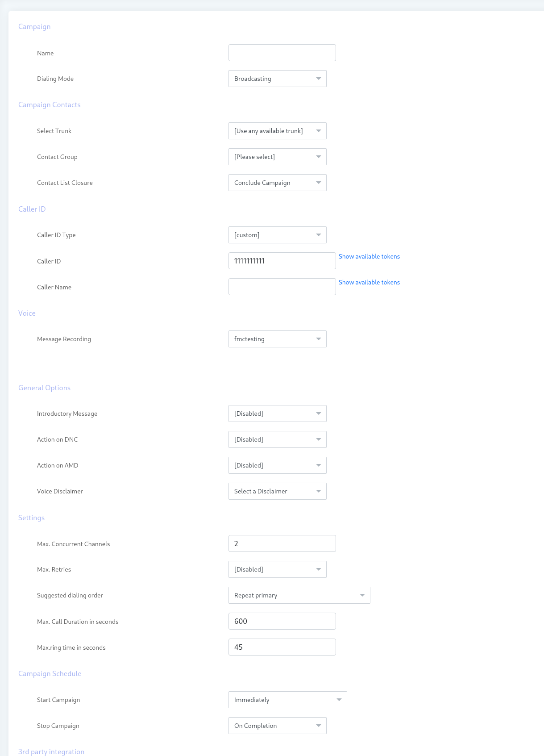The width and height of the screenshot is (544, 756).
Task: Click the Max. Call Duration field
Action: [x=282, y=621]
